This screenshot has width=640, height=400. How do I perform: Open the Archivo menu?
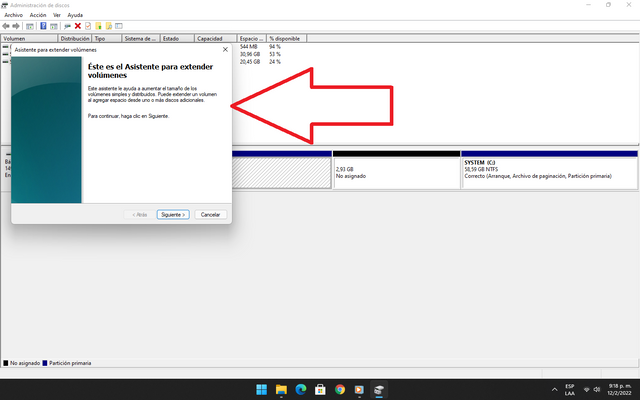point(13,15)
